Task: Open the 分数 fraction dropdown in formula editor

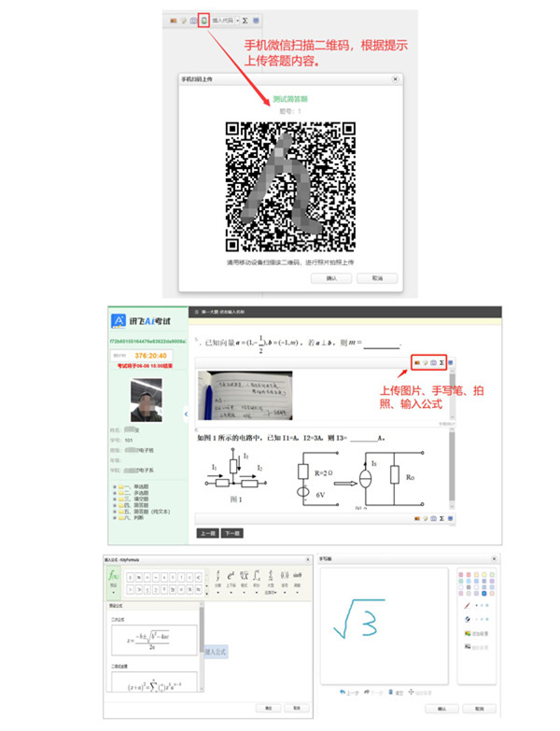Action: (x=218, y=581)
